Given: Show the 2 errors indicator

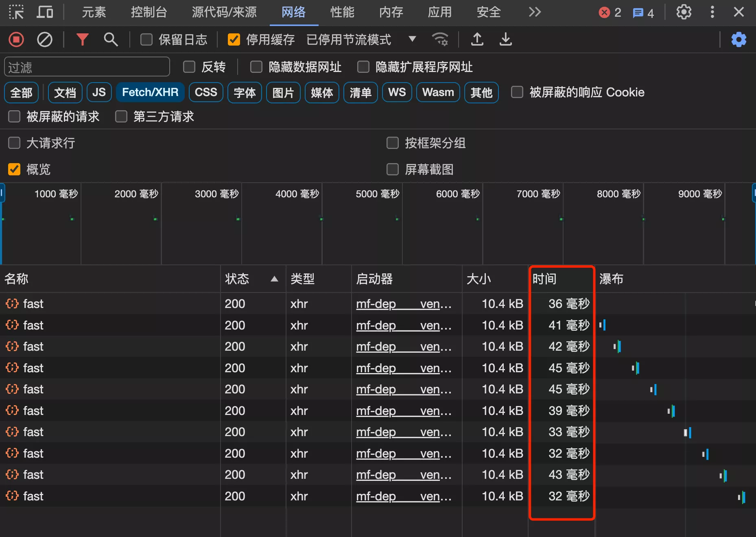Looking at the screenshot, I should pos(610,13).
